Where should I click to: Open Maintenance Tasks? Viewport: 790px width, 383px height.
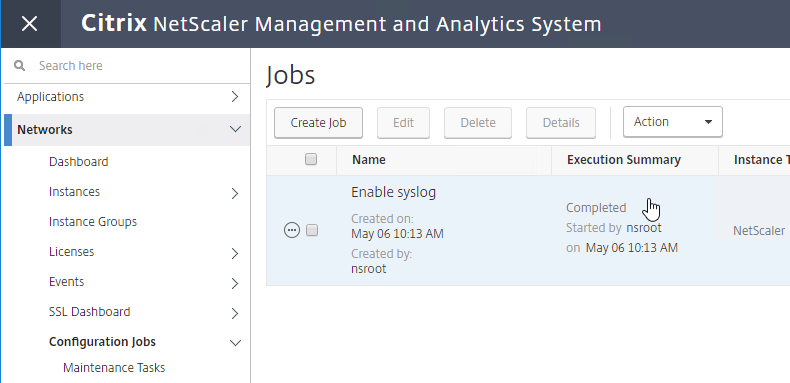click(x=114, y=368)
